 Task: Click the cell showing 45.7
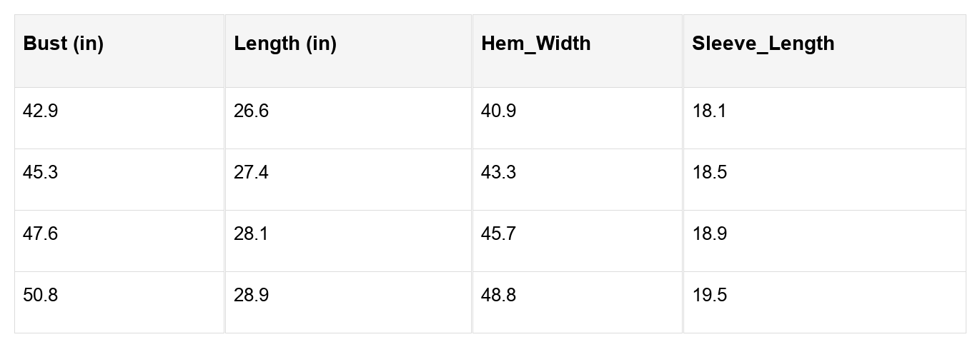click(498, 234)
